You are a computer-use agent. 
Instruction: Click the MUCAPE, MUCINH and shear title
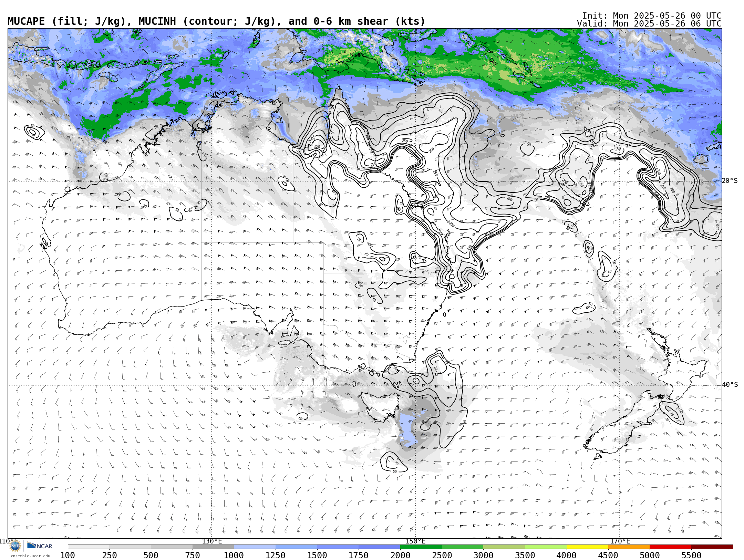click(x=216, y=21)
